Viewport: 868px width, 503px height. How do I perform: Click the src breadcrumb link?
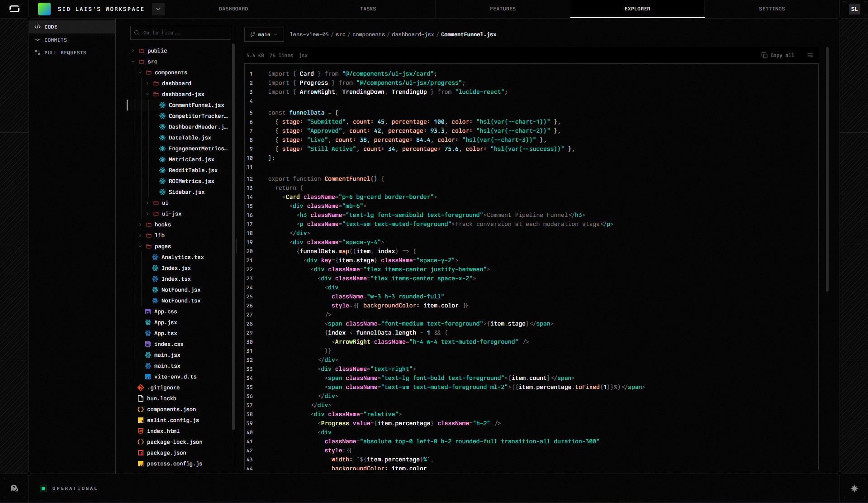pos(340,34)
